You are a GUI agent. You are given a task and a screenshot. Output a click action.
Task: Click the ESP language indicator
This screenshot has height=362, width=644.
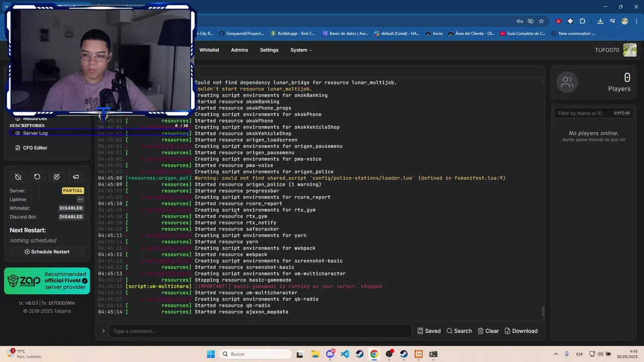tap(580, 354)
